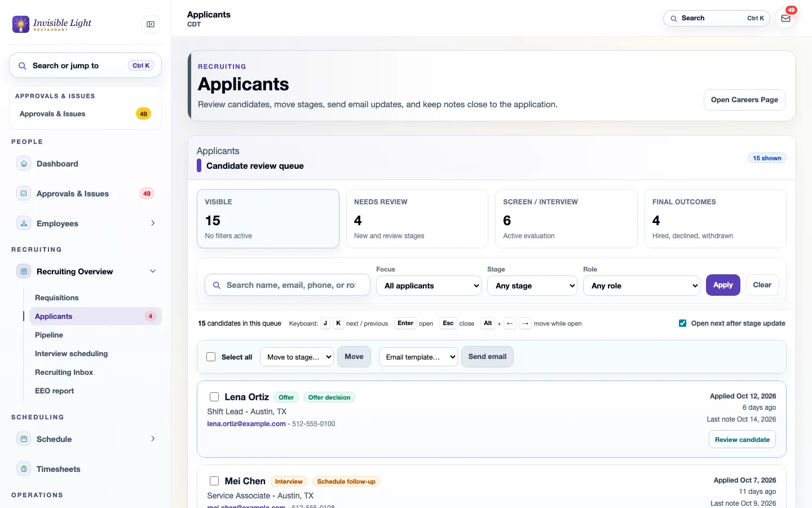This screenshot has width=812, height=508.
Task: Collapse the sidebar with the panel icon
Action: tap(151, 24)
